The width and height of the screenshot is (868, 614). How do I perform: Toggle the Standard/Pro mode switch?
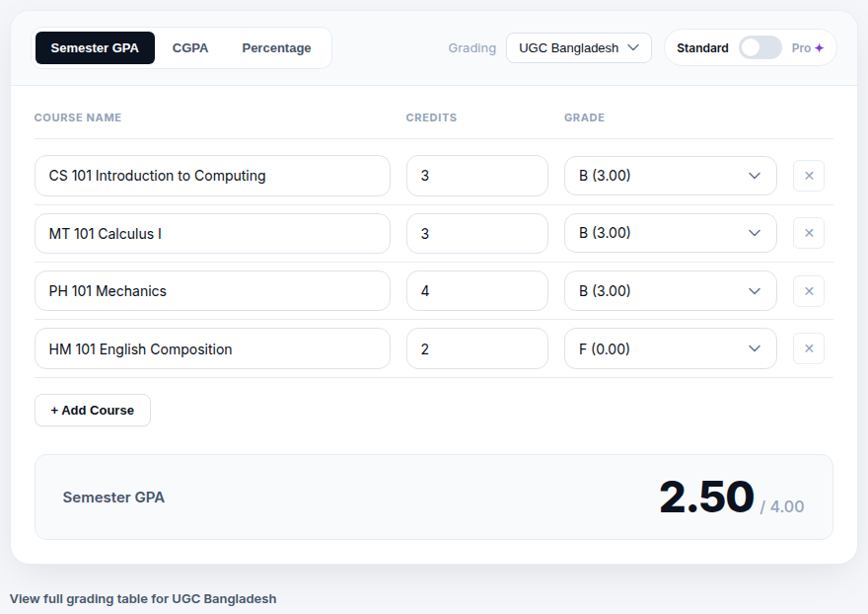tap(760, 47)
